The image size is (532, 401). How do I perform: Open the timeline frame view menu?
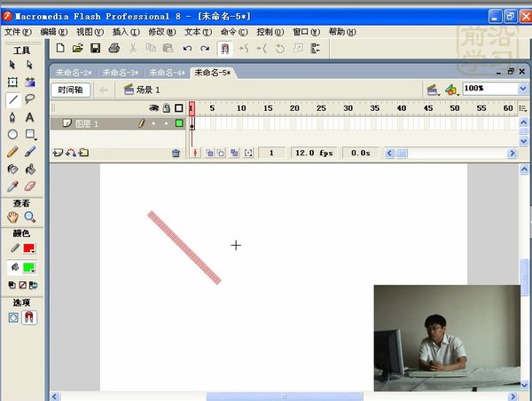click(x=523, y=108)
